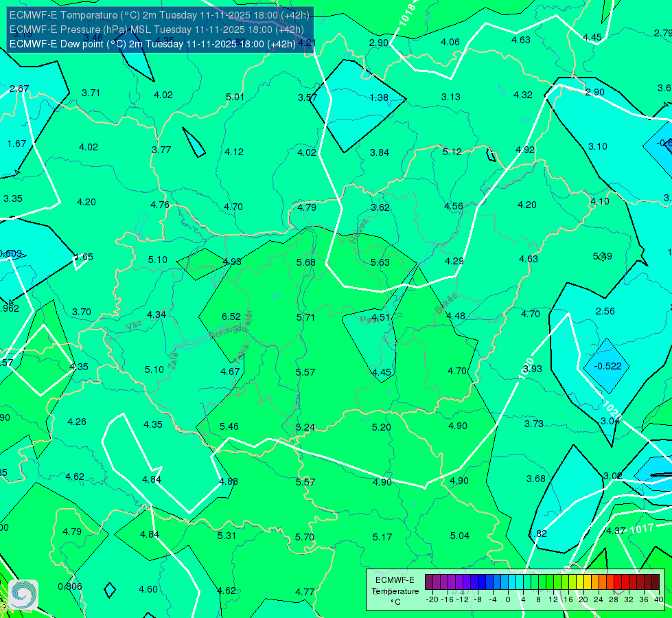Select the Temperature 2m layer title line
The width and height of the screenshot is (672, 618).
pyautogui.click(x=159, y=15)
